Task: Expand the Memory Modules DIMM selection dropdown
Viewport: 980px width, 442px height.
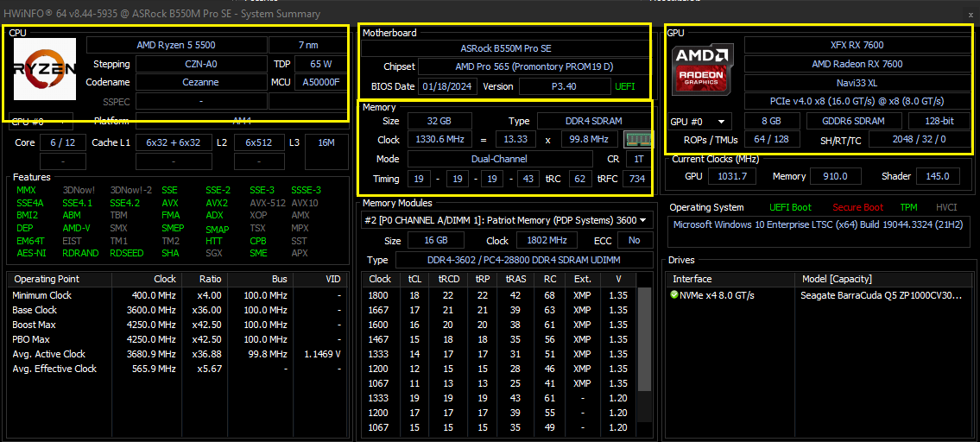Action: pyautogui.click(x=508, y=220)
